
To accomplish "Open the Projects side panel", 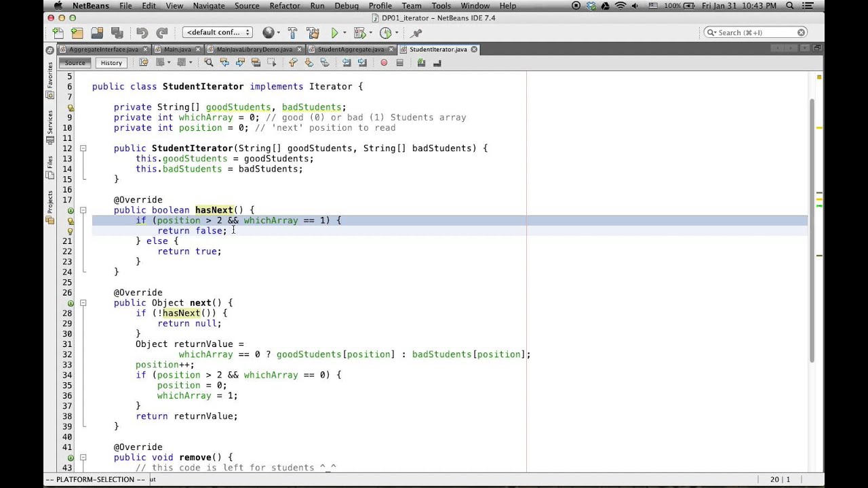I will pyautogui.click(x=50, y=206).
